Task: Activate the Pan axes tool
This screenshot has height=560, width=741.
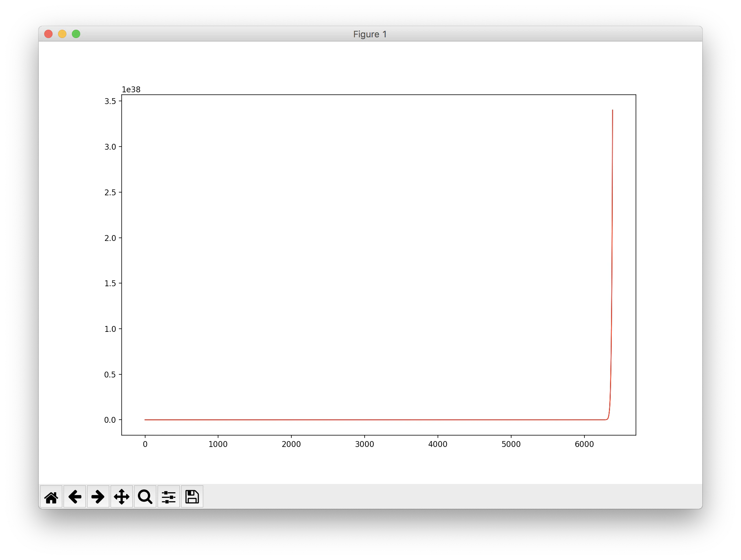Action: click(x=122, y=497)
